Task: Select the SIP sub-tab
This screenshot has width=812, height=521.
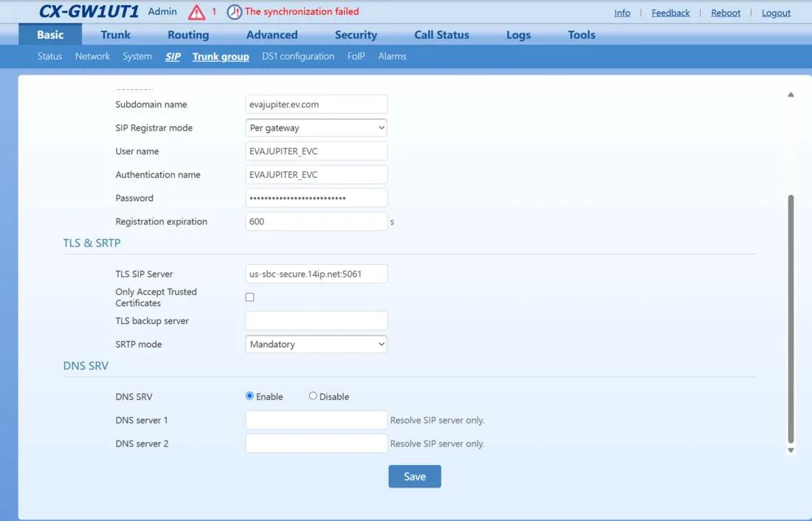Action: coord(173,56)
